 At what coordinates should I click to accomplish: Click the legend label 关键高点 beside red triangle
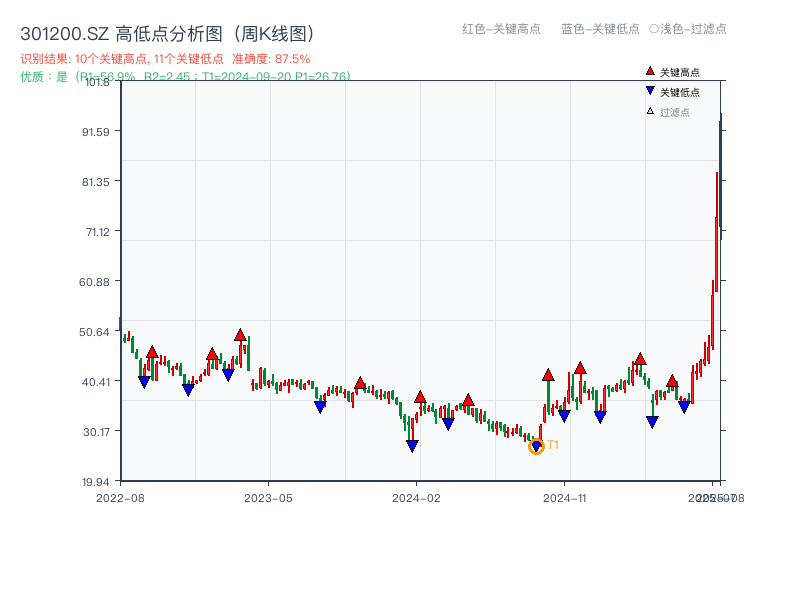(x=680, y=72)
